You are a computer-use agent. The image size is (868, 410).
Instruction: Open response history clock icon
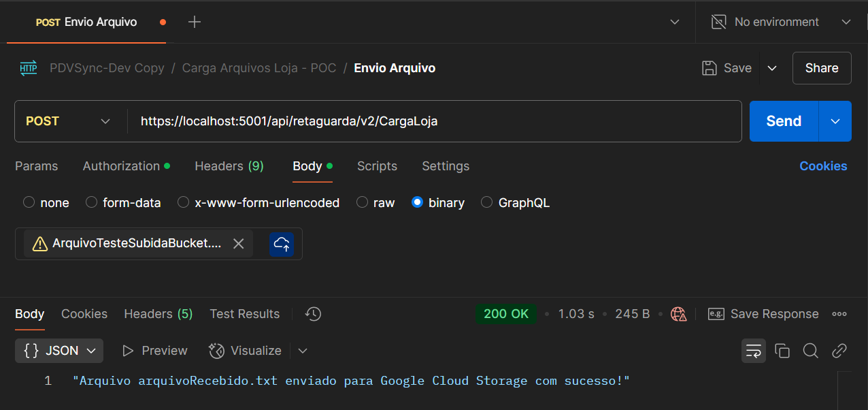coord(313,314)
